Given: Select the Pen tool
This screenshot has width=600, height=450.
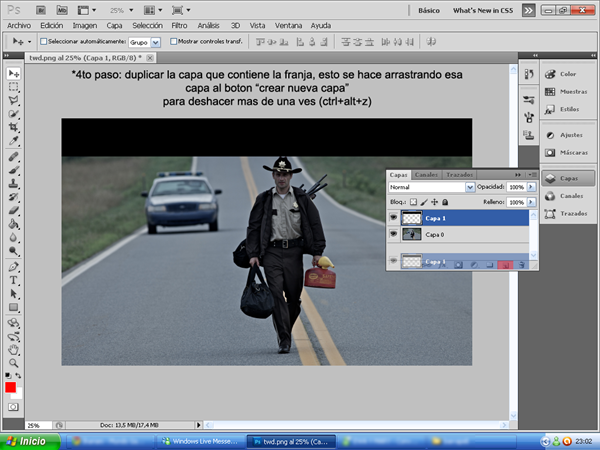Looking at the screenshot, I should 14,267.
